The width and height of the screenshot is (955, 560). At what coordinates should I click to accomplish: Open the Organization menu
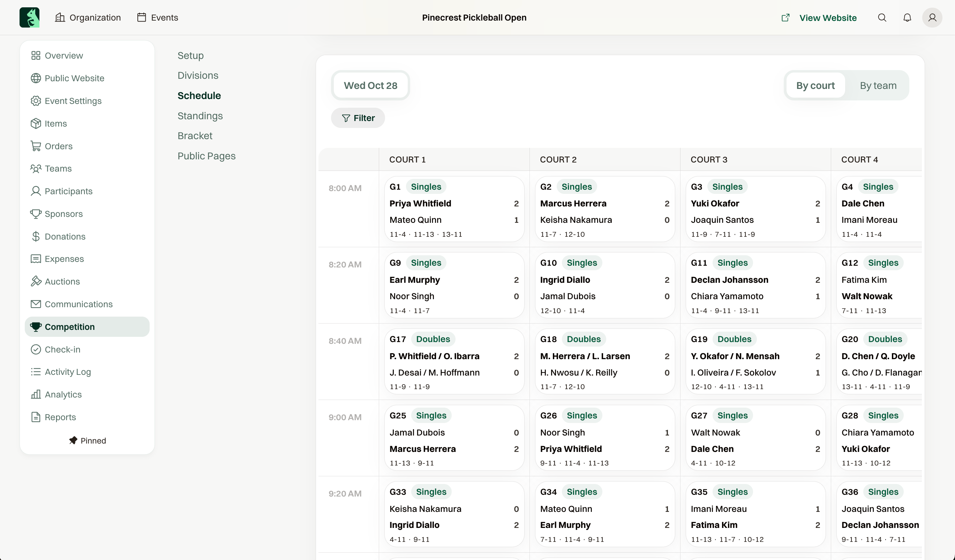tap(88, 17)
